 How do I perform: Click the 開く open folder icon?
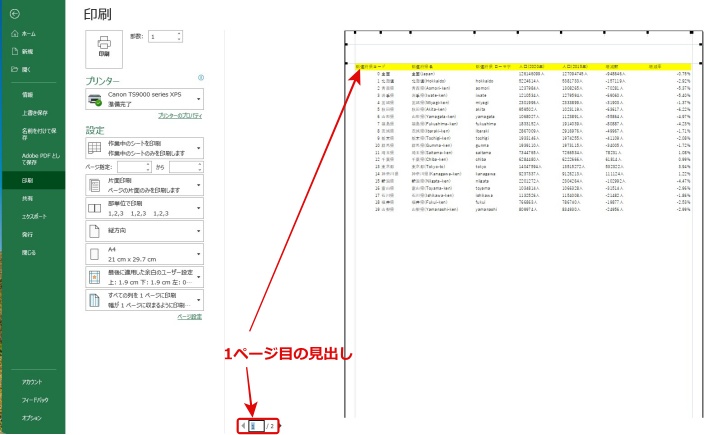coord(15,69)
